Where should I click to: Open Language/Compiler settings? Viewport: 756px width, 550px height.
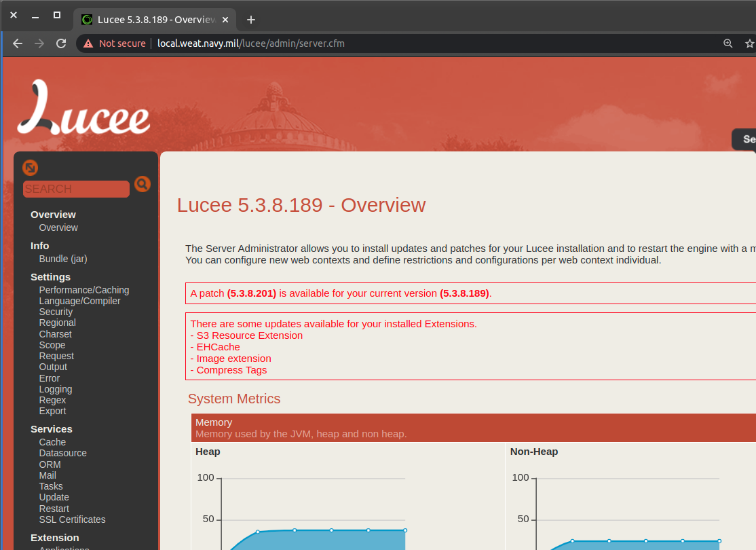pyautogui.click(x=79, y=301)
